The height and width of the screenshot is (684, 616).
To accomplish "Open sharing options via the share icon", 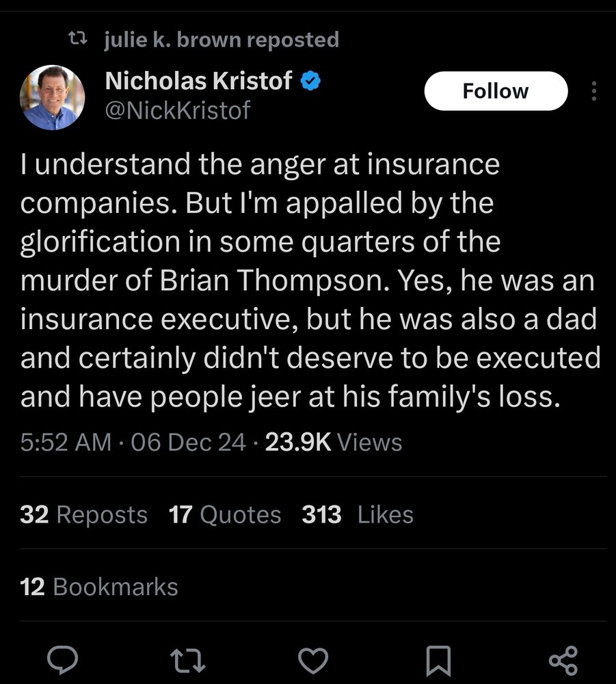I will (562, 660).
